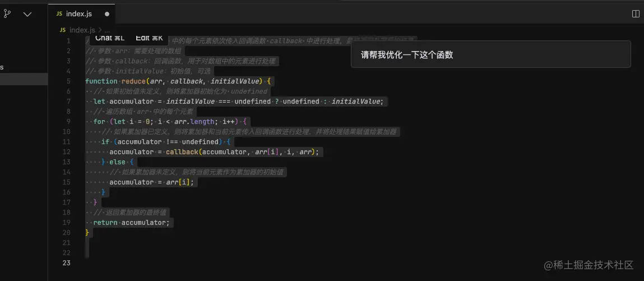The height and width of the screenshot is (281, 644).
Task: Open the Source Control branch icon
Action: tap(7, 13)
